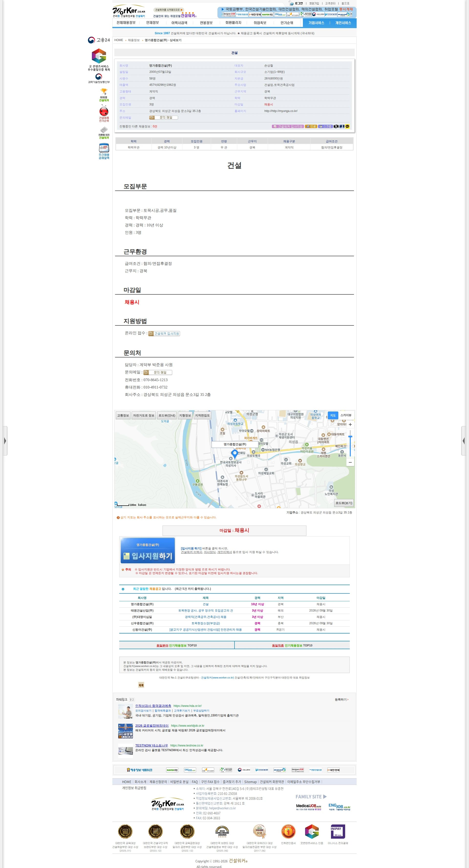
Task: Click the 등록하기 link in the 파워링크 section
Action: click(341, 700)
